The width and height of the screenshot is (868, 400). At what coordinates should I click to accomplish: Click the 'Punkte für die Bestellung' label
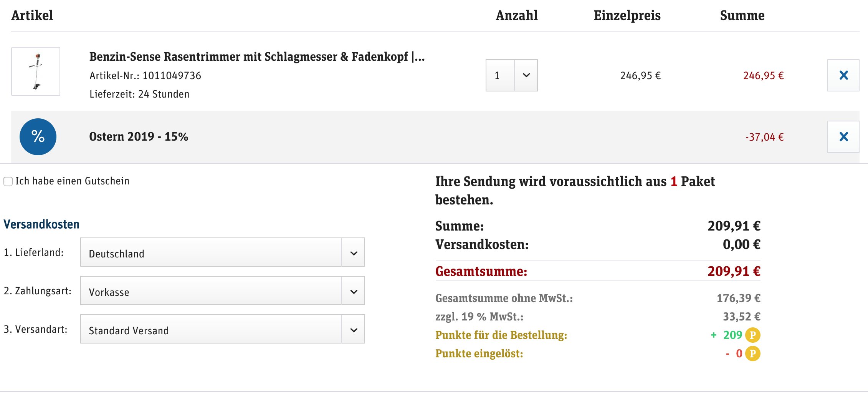click(x=501, y=335)
